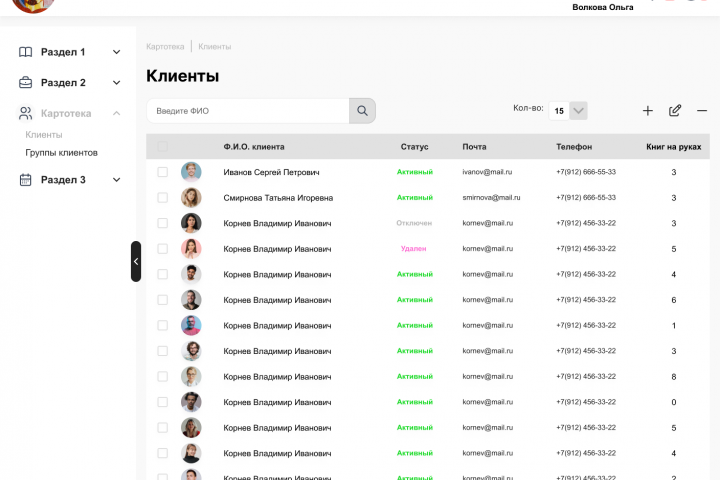Check the box in the row with 0 books

[x=163, y=402]
